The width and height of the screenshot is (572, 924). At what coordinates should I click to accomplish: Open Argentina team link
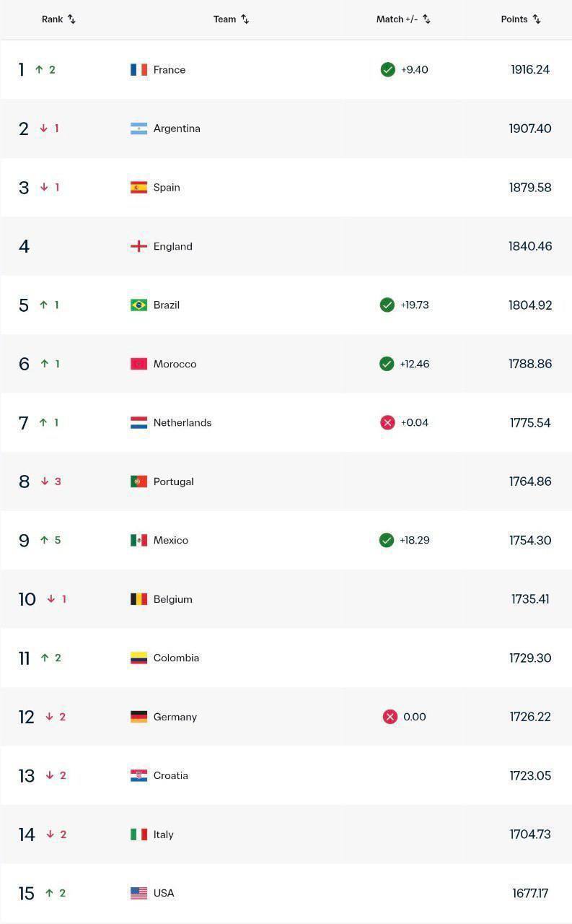coord(177,128)
